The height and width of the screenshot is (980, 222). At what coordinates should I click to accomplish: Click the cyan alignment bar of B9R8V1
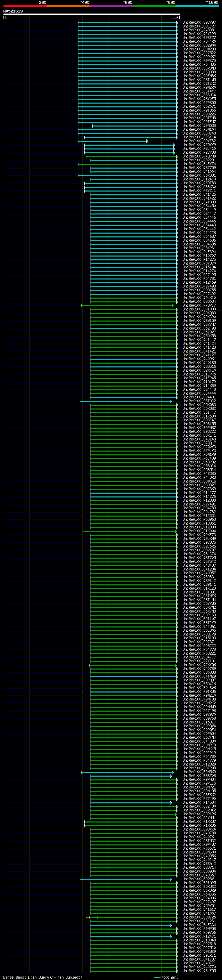(x=126, y=879)
